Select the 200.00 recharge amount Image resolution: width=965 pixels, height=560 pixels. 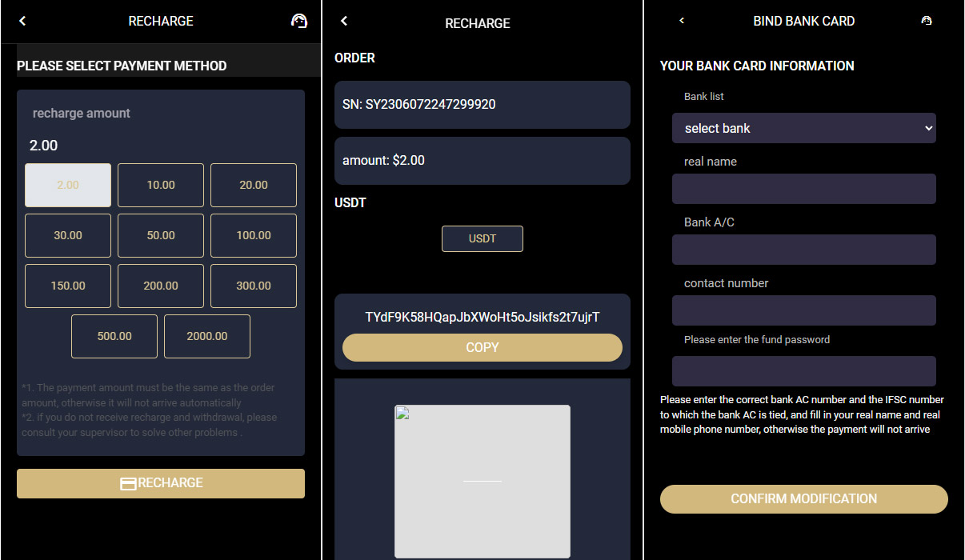point(161,286)
